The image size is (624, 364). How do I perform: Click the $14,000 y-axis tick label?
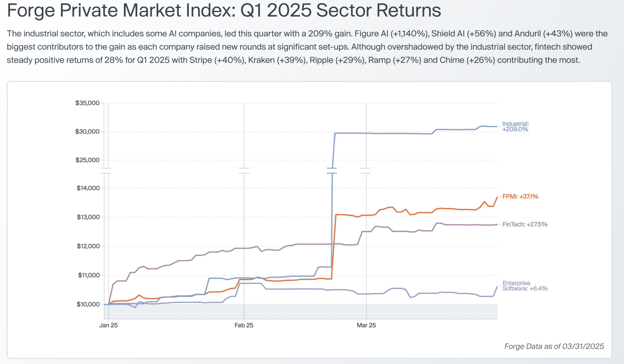pos(88,188)
